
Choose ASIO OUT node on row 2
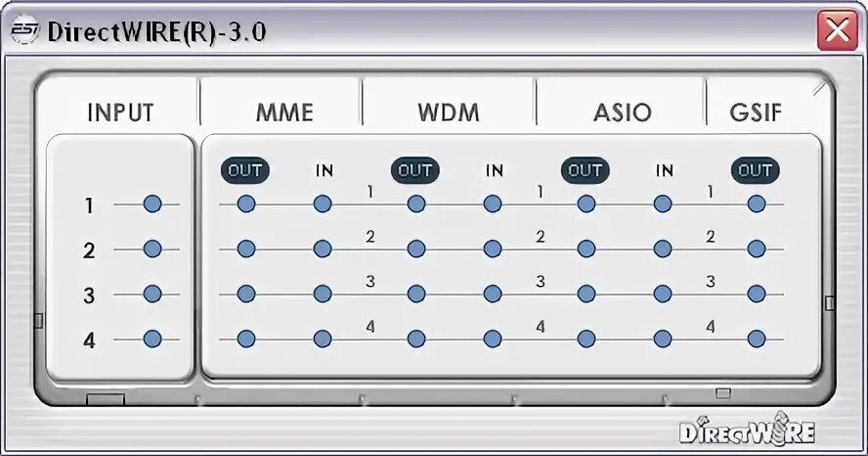click(586, 249)
